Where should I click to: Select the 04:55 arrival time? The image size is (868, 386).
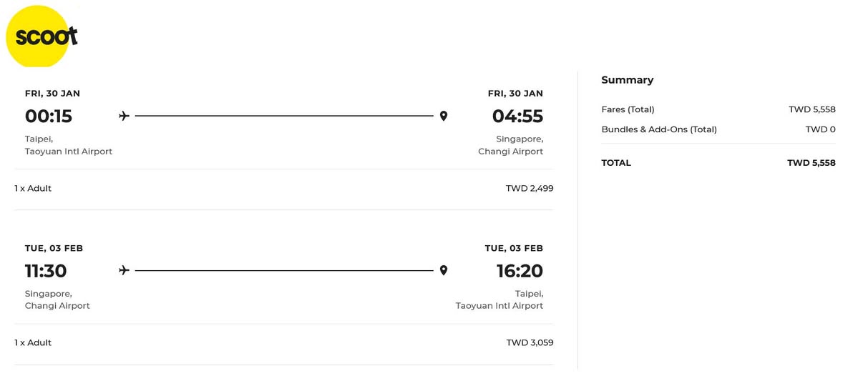click(x=517, y=116)
